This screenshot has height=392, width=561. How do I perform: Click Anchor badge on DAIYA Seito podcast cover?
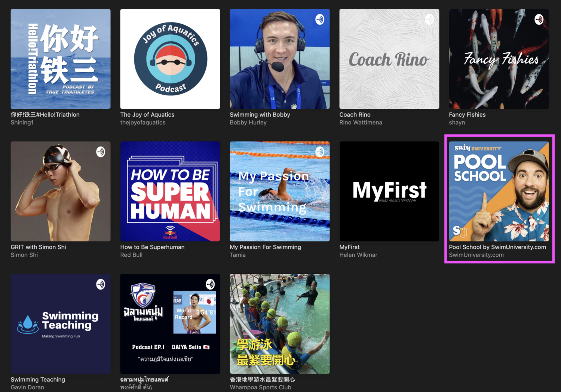(210, 284)
